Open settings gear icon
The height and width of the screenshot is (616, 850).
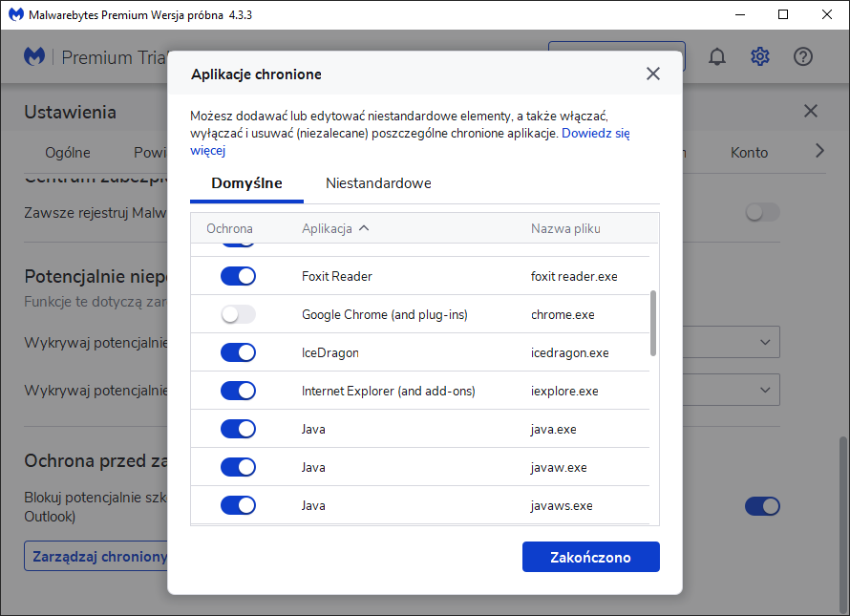(760, 56)
